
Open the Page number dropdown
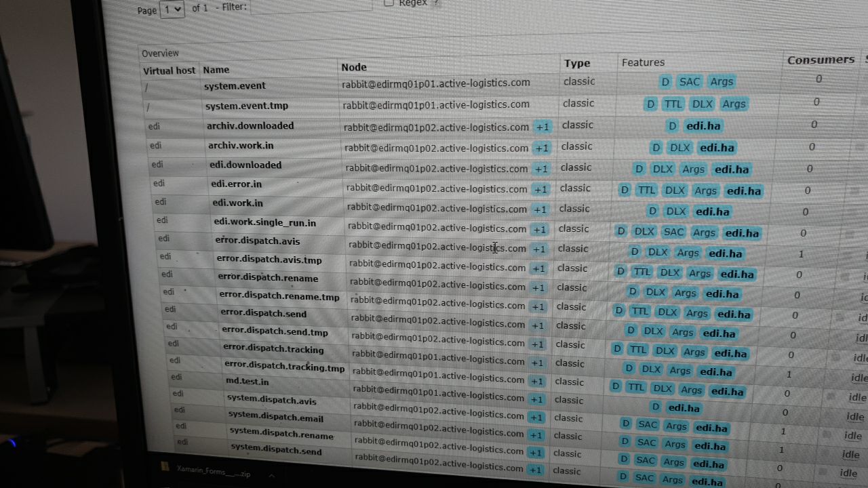click(172, 9)
